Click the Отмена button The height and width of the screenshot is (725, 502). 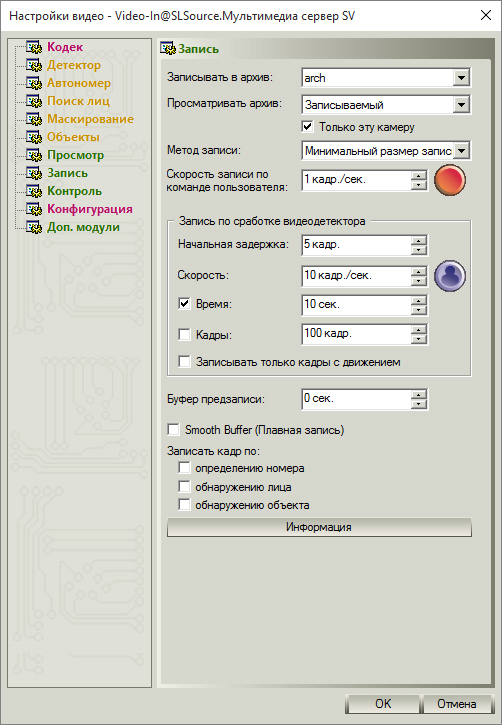pos(457,704)
